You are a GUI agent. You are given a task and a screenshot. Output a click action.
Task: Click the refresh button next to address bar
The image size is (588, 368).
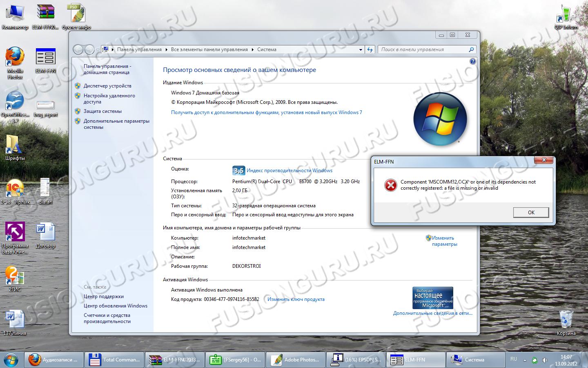coord(370,49)
